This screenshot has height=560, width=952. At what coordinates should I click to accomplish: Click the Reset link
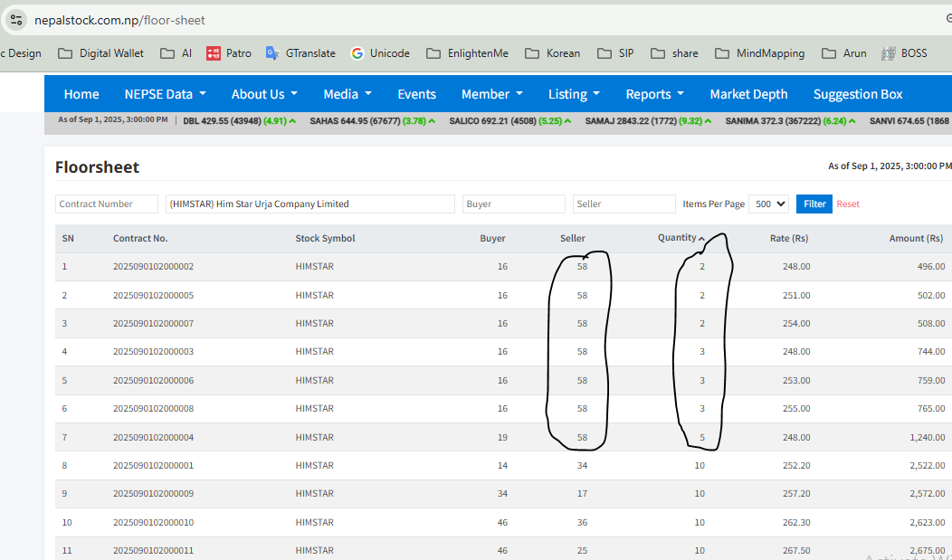848,204
